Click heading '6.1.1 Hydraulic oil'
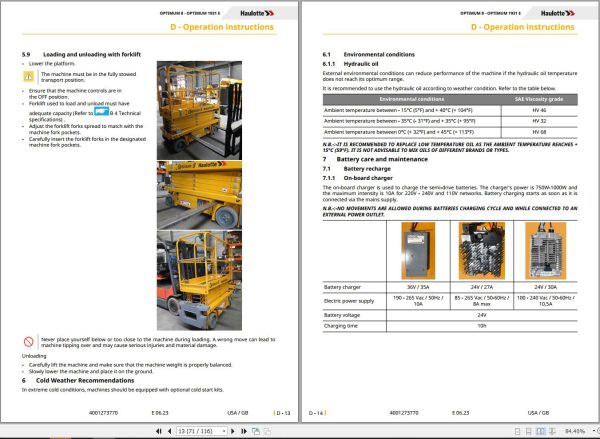 coord(351,64)
